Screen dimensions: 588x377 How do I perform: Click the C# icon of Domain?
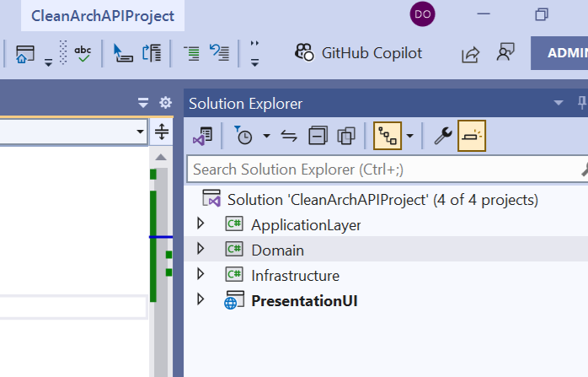point(234,249)
